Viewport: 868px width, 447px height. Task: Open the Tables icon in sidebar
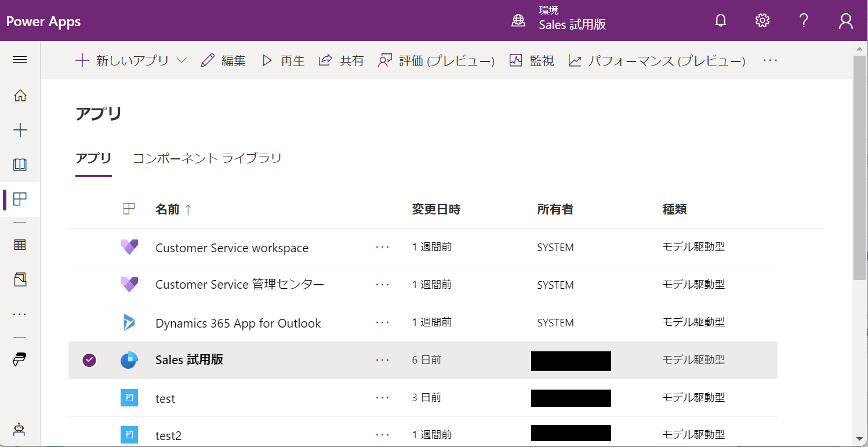20,245
